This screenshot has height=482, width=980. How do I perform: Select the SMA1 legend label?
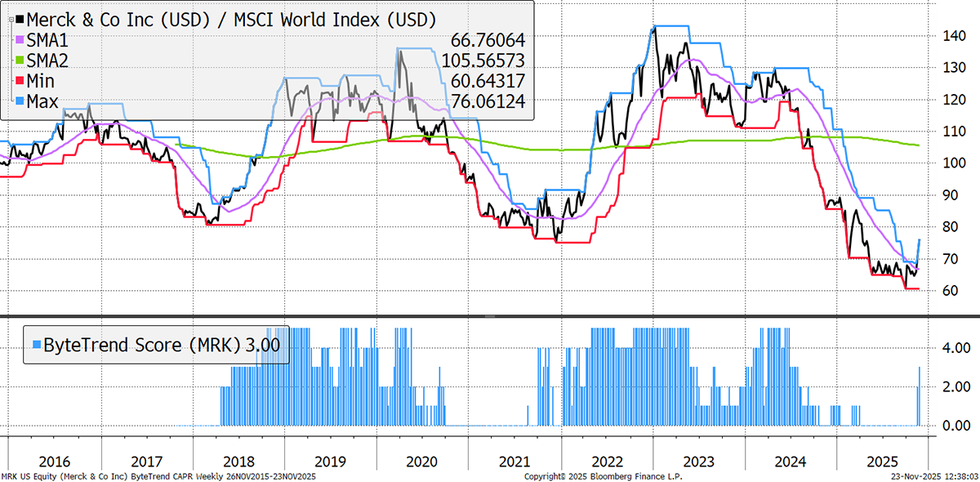click(x=51, y=39)
